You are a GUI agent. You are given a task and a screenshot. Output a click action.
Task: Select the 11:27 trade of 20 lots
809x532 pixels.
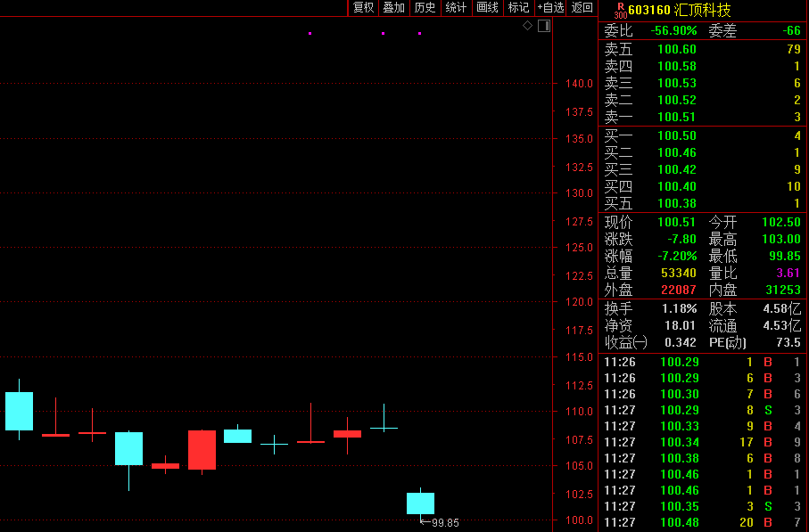tap(702, 523)
